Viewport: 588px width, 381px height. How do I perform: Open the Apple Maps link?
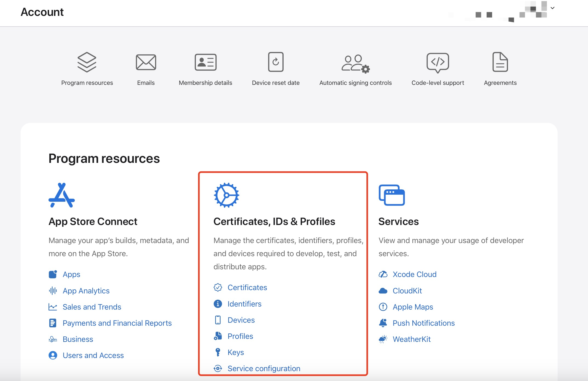(x=413, y=307)
